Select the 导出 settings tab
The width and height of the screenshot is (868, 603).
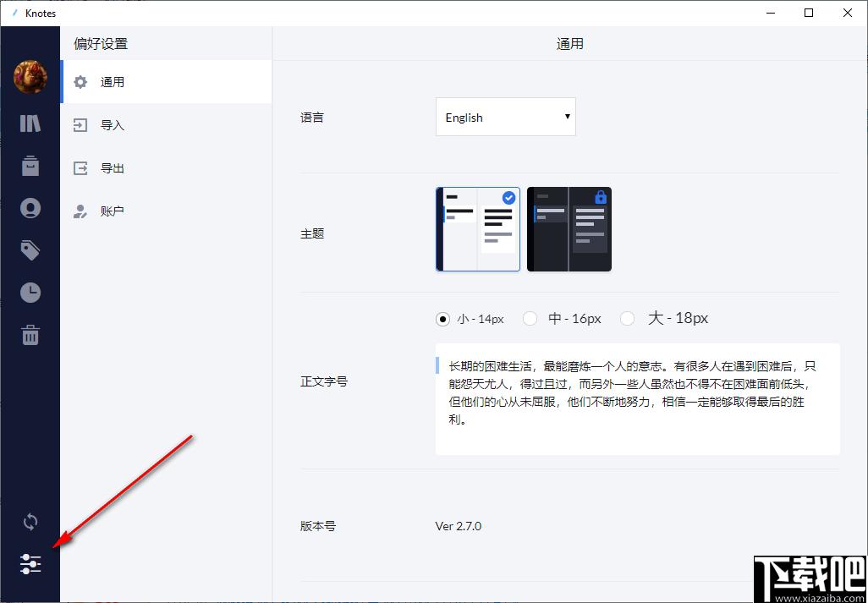[x=166, y=168]
